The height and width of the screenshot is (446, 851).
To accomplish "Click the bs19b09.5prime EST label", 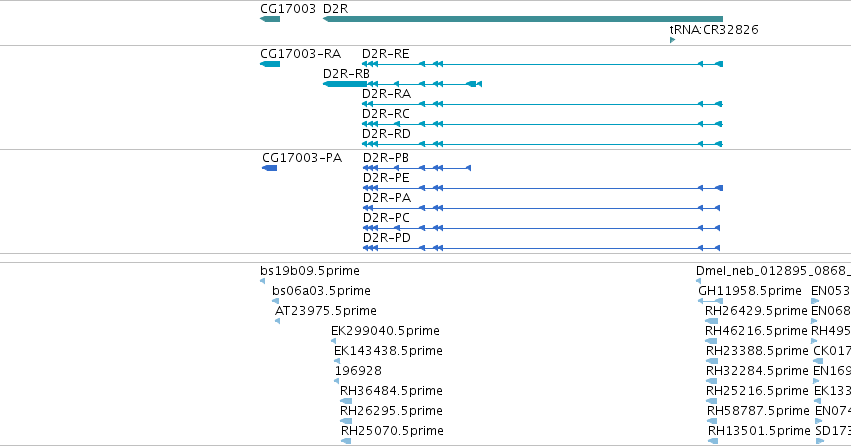I will click(310, 271).
